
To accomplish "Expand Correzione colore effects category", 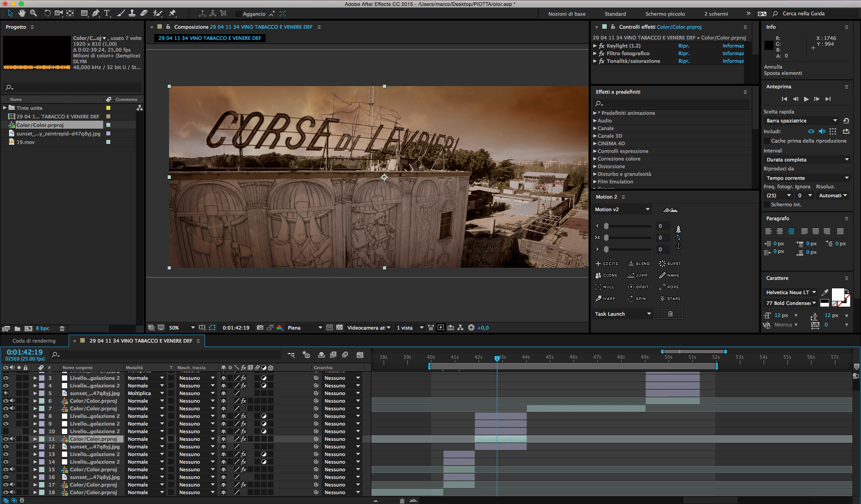I will point(595,159).
